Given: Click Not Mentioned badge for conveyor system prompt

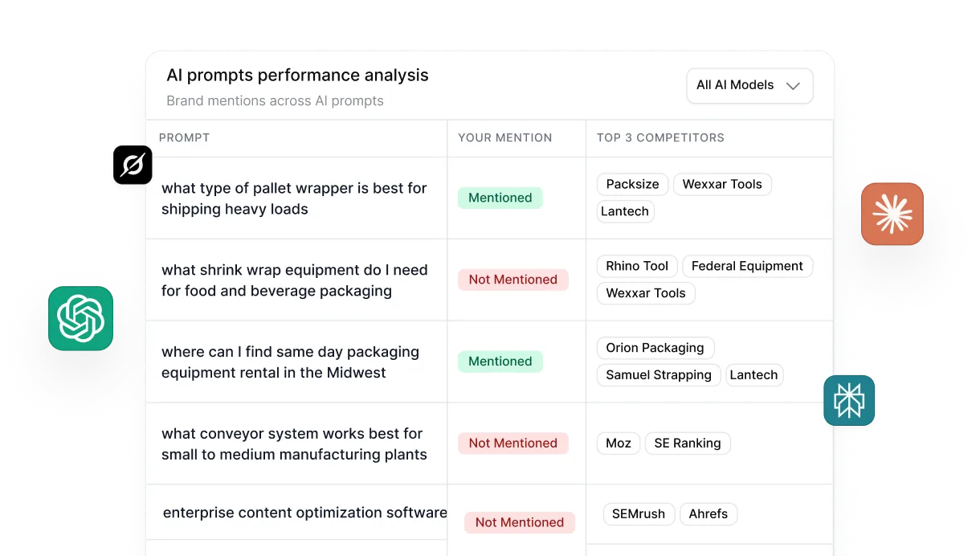Looking at the screenshot, I should coord(513,443).
